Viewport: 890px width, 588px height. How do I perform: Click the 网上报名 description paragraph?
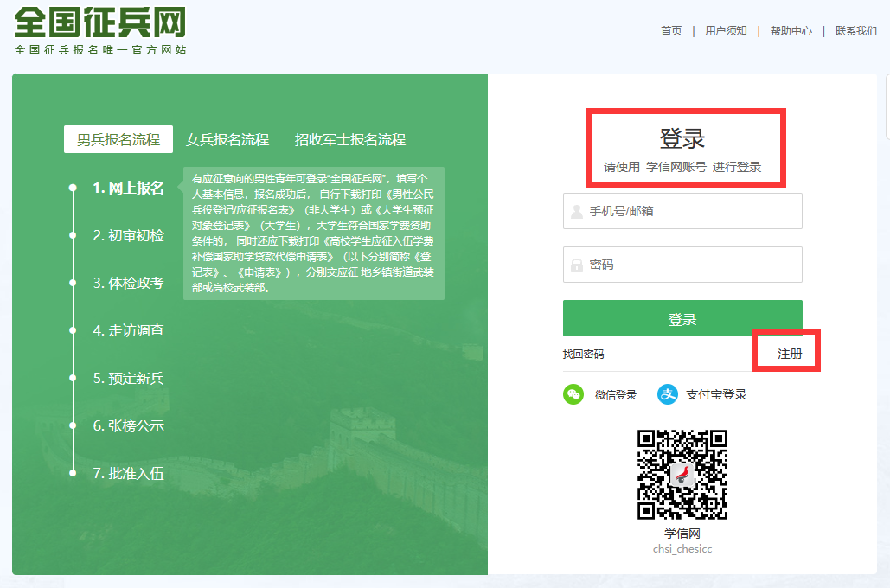(x=313, y=233)
